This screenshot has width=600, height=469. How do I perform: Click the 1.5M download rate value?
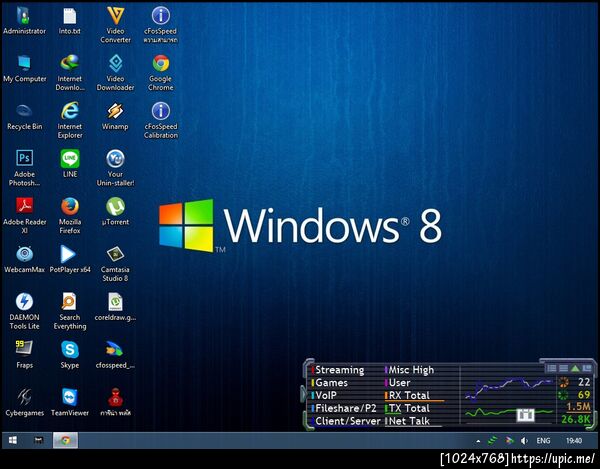[578, 407]
